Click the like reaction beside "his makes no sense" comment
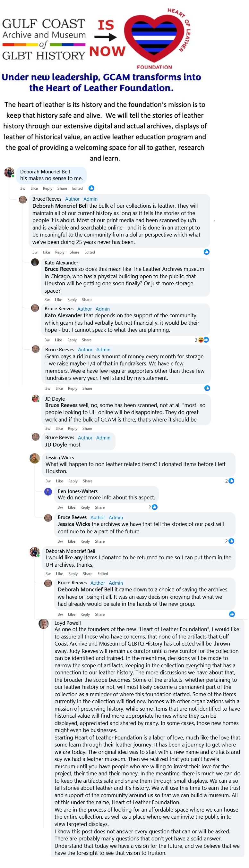The height and width of the screenshot is (868, 249). coord(91,188)
